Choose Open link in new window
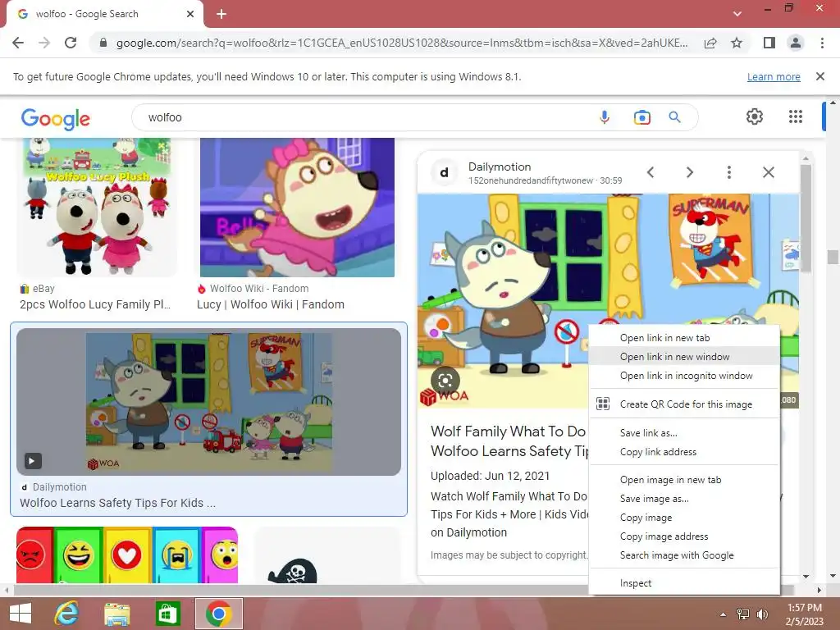 [x=683, y=357]
